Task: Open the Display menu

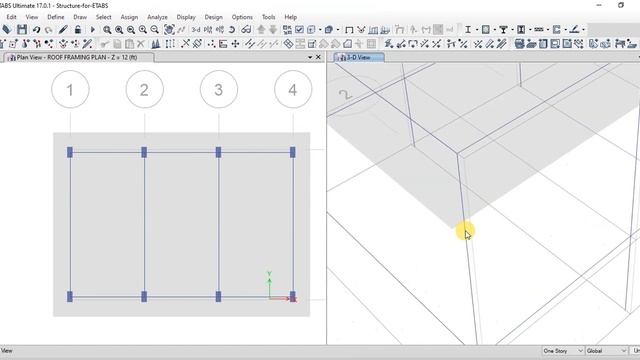Action: click(186, 17)
